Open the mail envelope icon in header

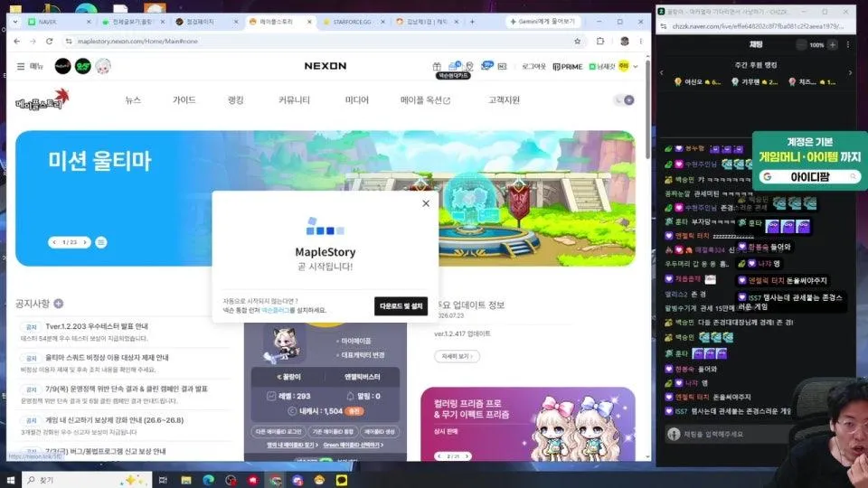(x=502, y=66)
